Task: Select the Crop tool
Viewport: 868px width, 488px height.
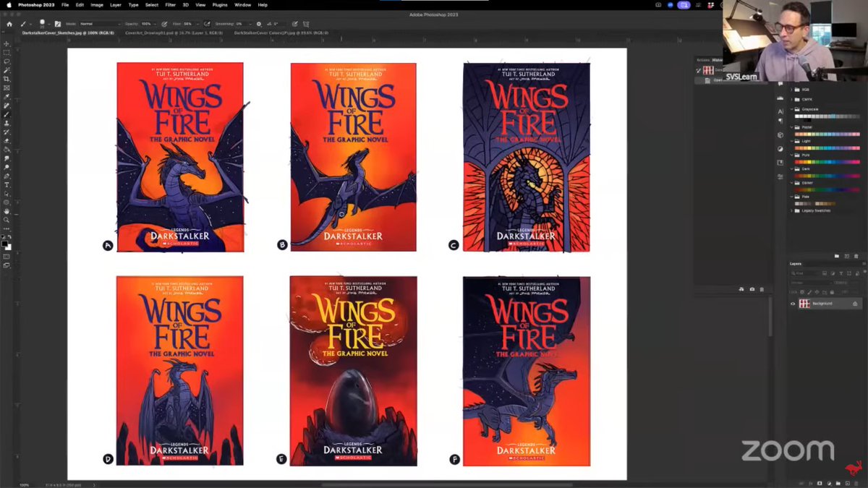Action: (7, 79)
